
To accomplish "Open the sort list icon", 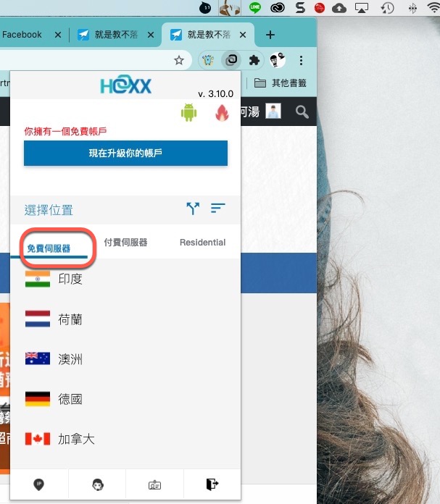I will pyautogui.click(x=218, y=208).
